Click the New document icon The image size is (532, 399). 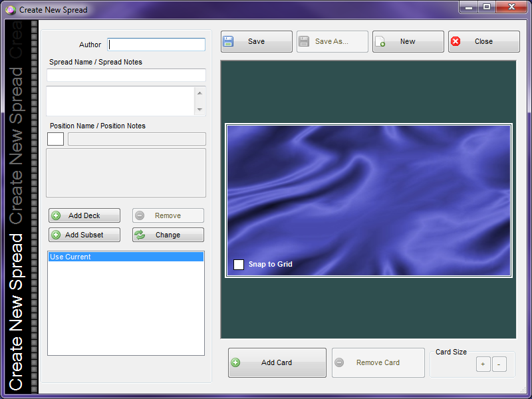pyautogui.click(x=380, y=41)
